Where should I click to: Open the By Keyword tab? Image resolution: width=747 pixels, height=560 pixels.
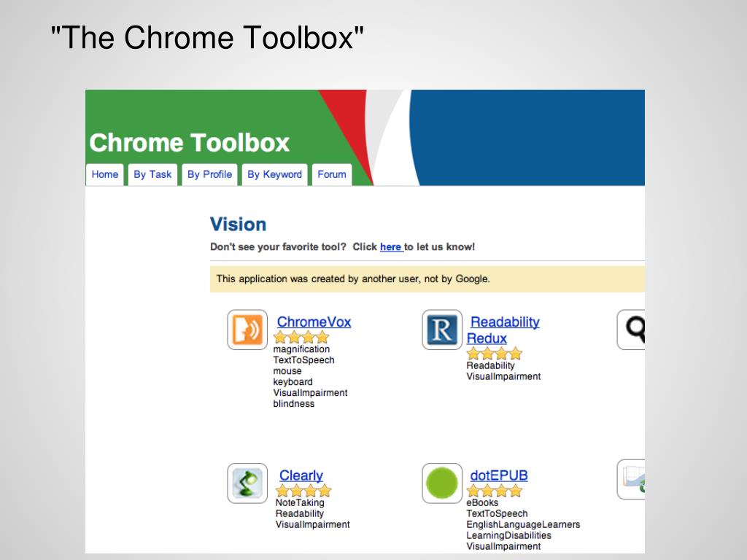click(x=274, y=174)
